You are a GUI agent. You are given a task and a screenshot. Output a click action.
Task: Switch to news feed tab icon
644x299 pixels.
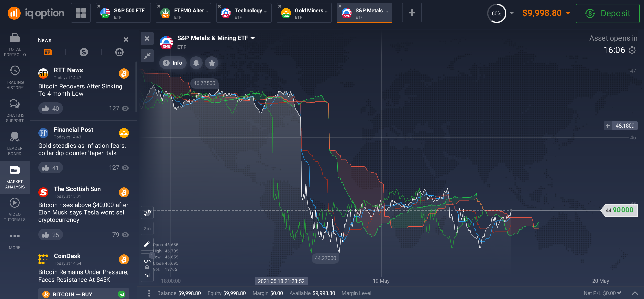[x=48, y=52]
